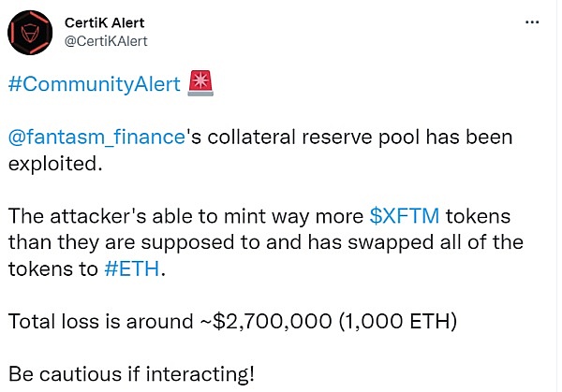Click the phrase "collateral reserve pool has been"

361,138
